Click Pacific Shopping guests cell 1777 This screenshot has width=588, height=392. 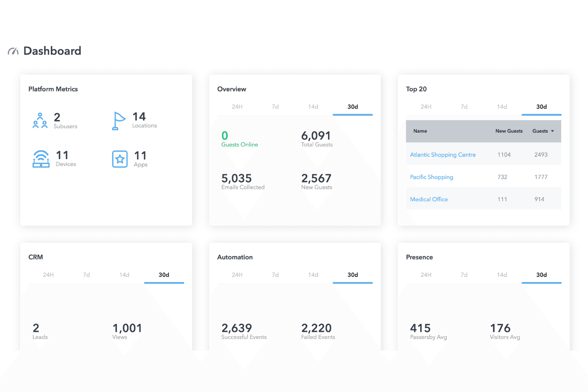point(541,177)
